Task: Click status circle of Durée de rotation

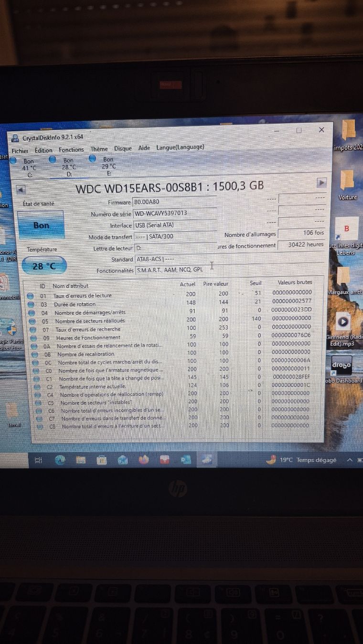Action: click(x=31, y=304)
